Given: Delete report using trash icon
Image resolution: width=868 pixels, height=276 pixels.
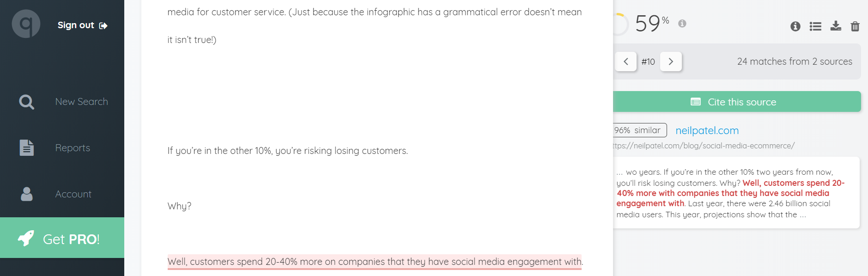Looking at the screenshot, I should coord(855,26).
